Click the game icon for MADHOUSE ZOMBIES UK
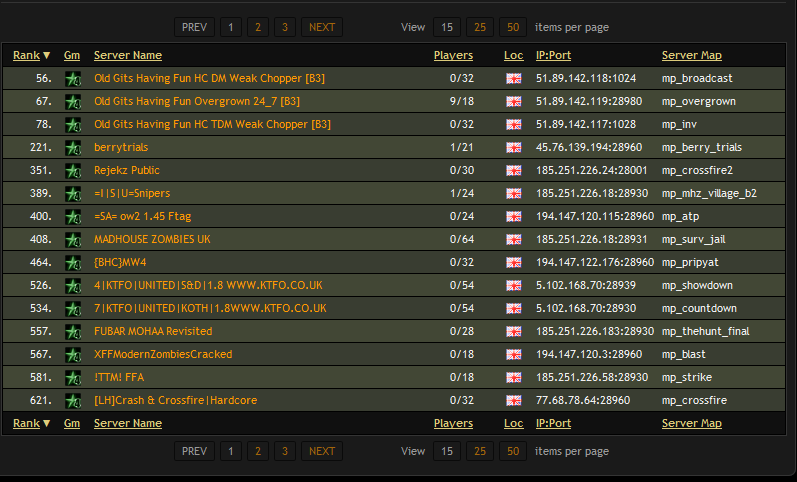This screenshot has width=797, height=482. (x=72, y=240)
